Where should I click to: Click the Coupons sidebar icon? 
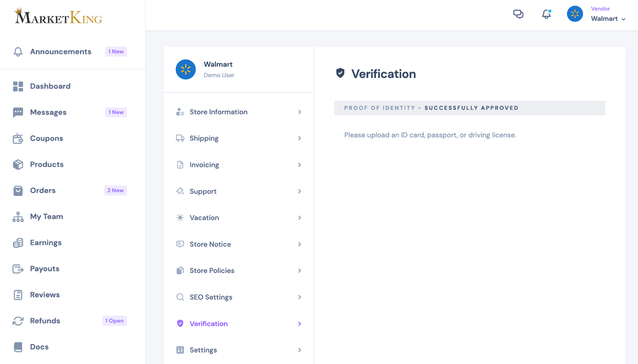(18, 139)
